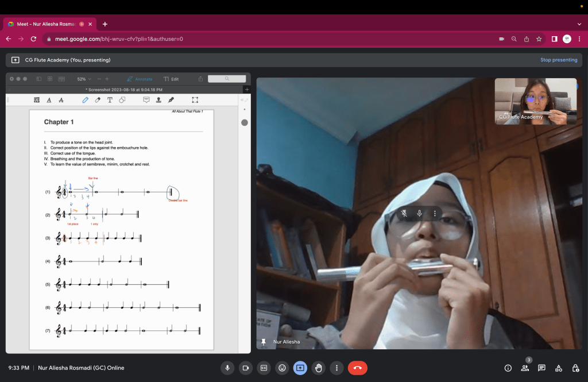Viewport: 588px width, 382px height.
Task: Click the gray color dot in PDF sidebar
Action: (x=245, y=122)
